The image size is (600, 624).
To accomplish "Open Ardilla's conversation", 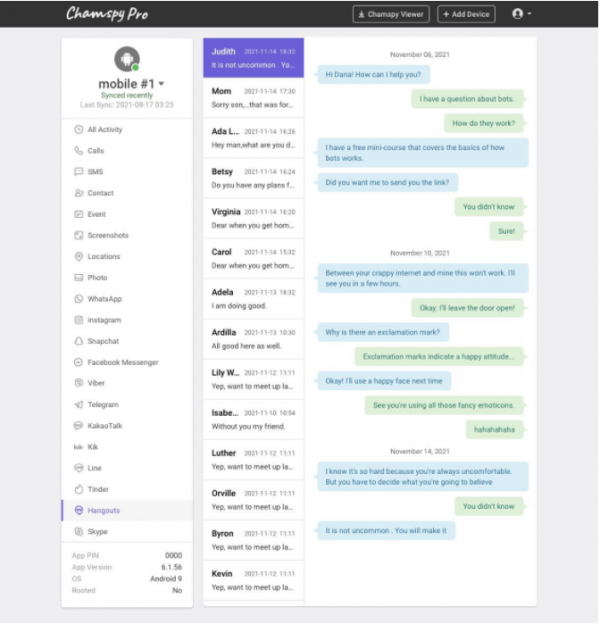I will 253,339.
